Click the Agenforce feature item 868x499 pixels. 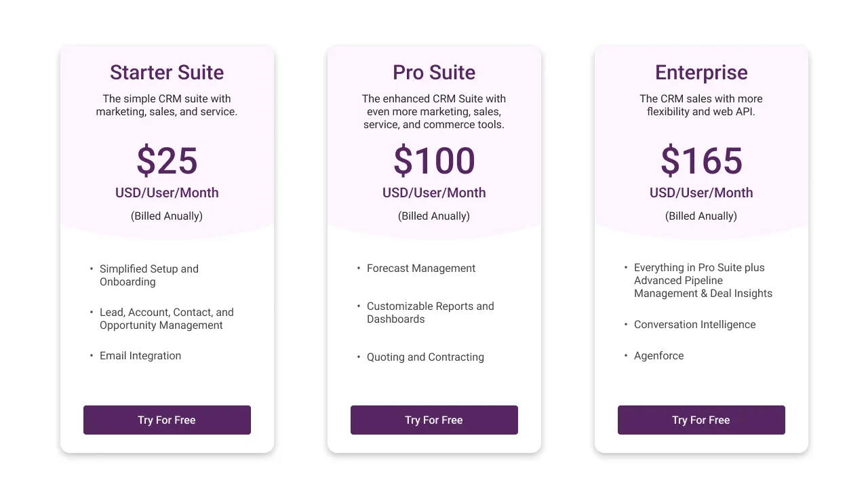658,355
